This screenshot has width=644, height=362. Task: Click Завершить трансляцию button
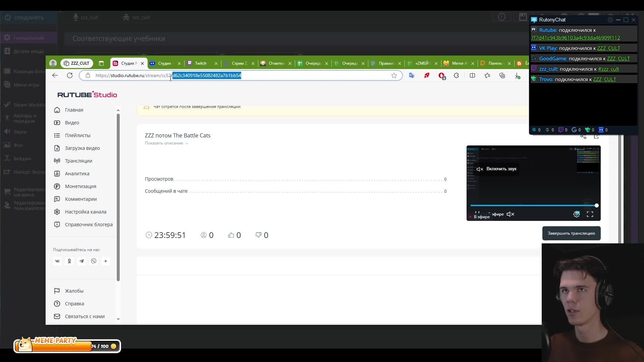coord(571,233)
